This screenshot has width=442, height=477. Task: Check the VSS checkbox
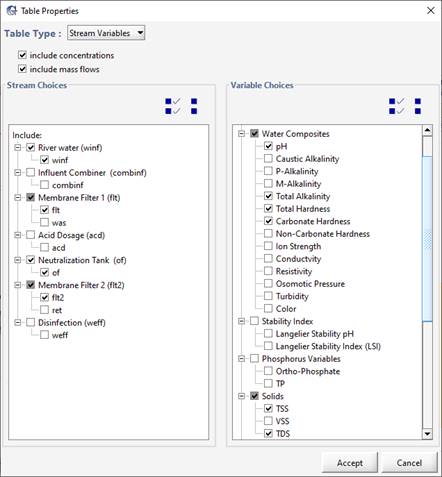[268, 421]
